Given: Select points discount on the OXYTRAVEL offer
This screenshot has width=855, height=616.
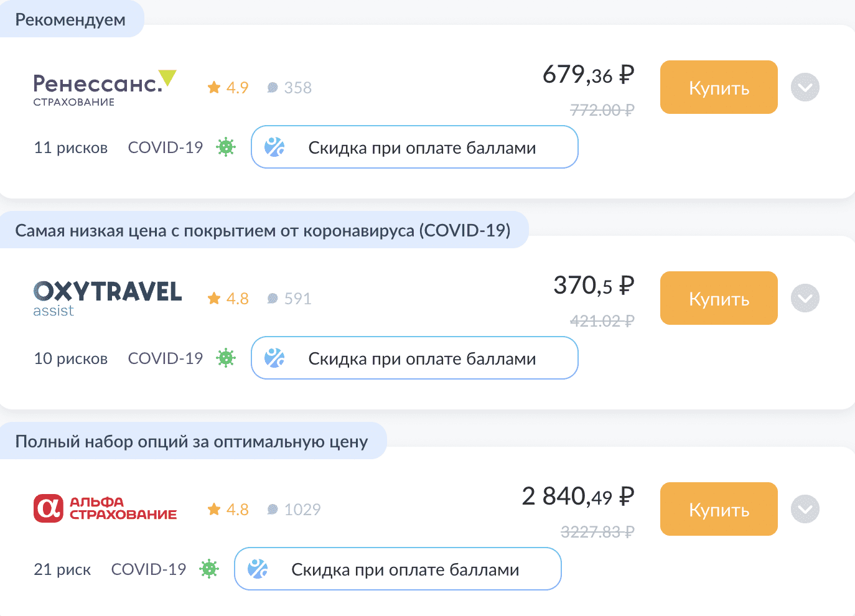Looking at the screenshot, I should (414, 358).
